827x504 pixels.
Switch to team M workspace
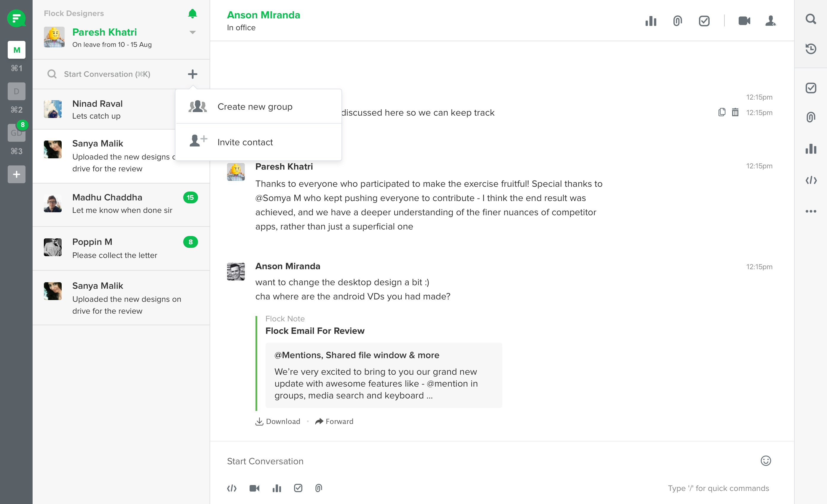(16, 50)
